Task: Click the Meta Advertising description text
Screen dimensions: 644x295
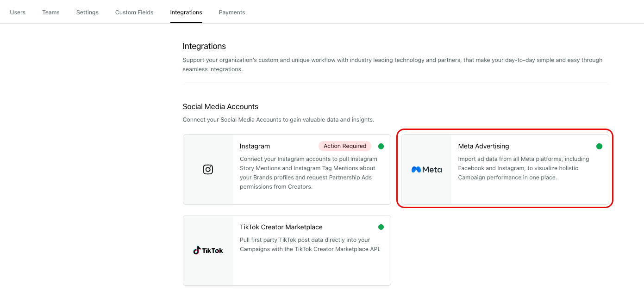Action: 524,168
